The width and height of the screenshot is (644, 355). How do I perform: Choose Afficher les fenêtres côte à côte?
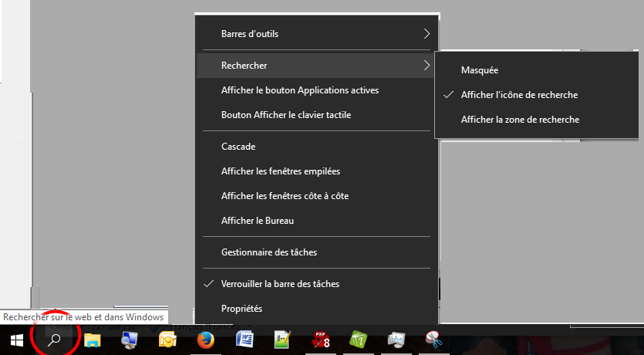tap(285, 196)
